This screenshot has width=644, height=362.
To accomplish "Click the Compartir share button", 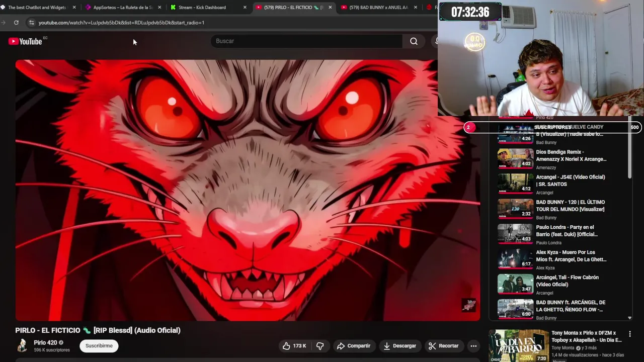I will coord(354,346).
